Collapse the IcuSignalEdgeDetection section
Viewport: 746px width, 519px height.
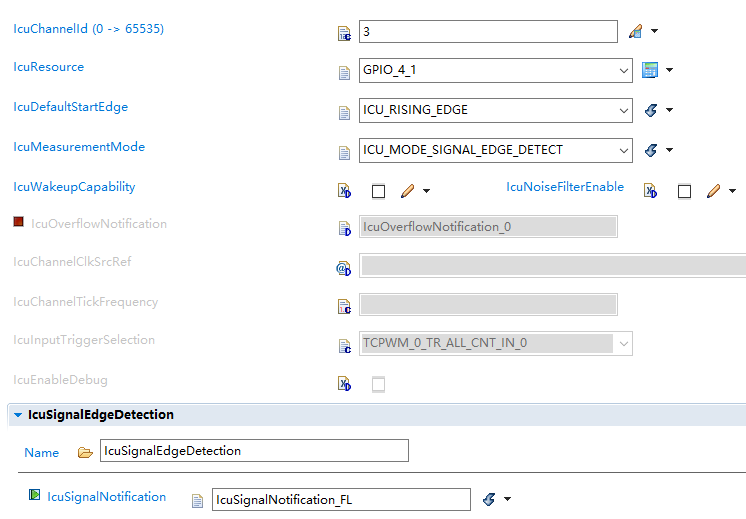(18, 415)
